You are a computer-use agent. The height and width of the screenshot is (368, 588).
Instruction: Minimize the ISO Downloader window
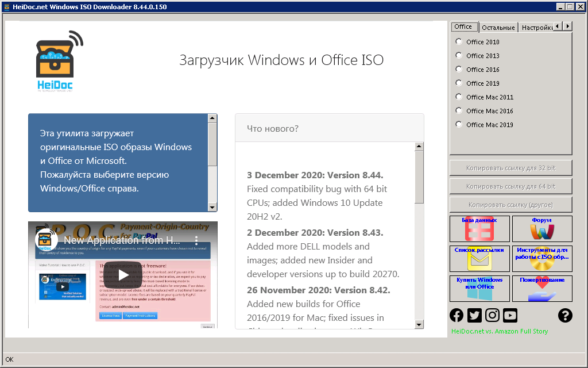[x=560, y=7]
